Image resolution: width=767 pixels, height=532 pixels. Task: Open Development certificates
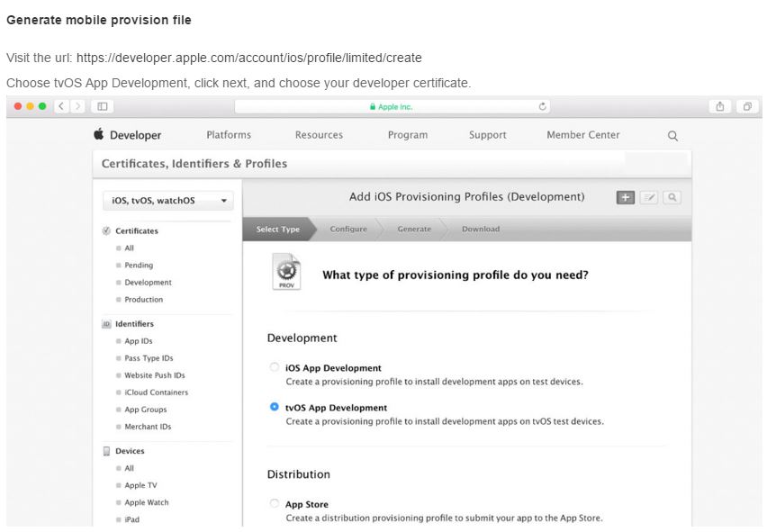(149, 282)
